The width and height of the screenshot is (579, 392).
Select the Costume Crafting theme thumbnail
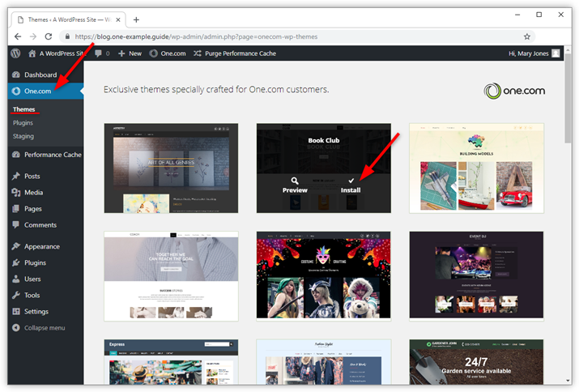(323, 275)
